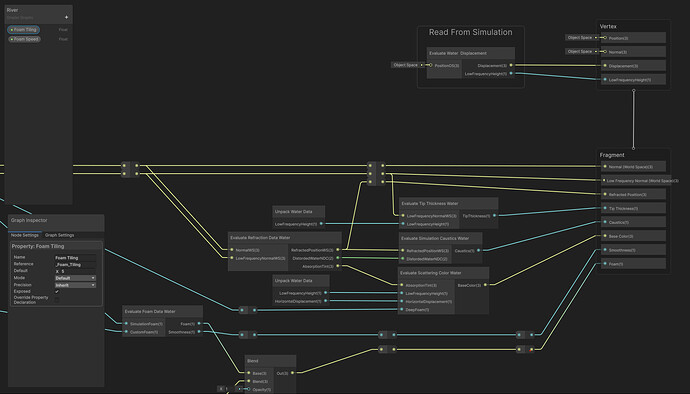Click the BaseColor(3) output port of Evaluate Scattering Color Water
The image size is (690, 394).
pos(485,285)
